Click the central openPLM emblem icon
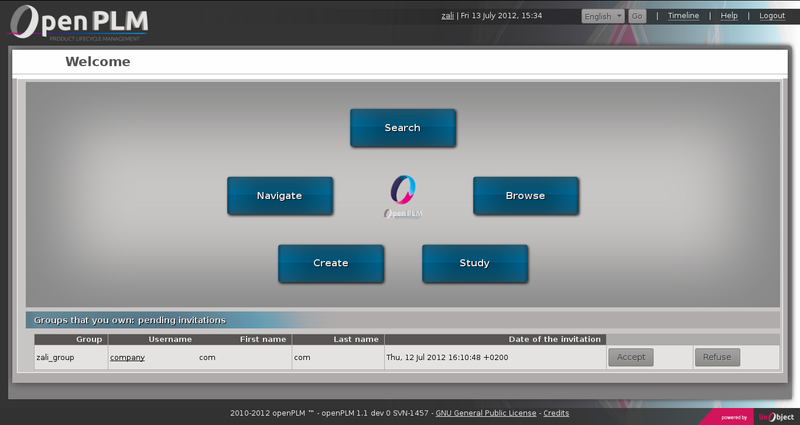Image resolution: width=800 pixels, height=425 pixels. pyautogui.click(x=403, y=196)
